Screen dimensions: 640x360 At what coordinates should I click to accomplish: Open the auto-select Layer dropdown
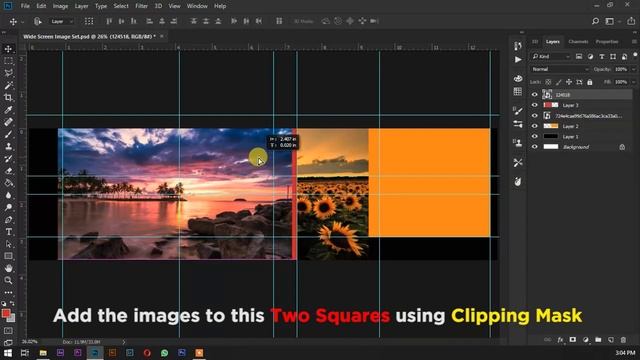point(62,21)
